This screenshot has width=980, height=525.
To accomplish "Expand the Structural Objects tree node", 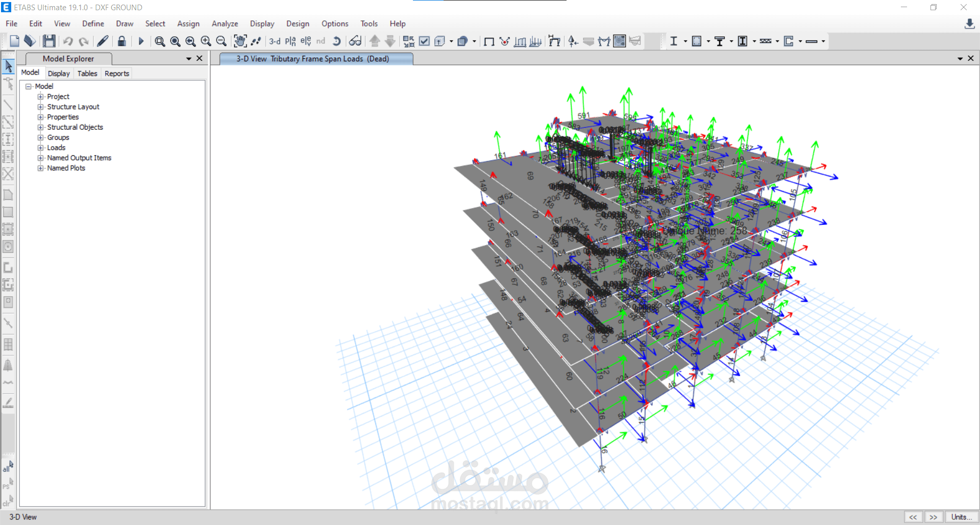I will click(x=40, y=127).
